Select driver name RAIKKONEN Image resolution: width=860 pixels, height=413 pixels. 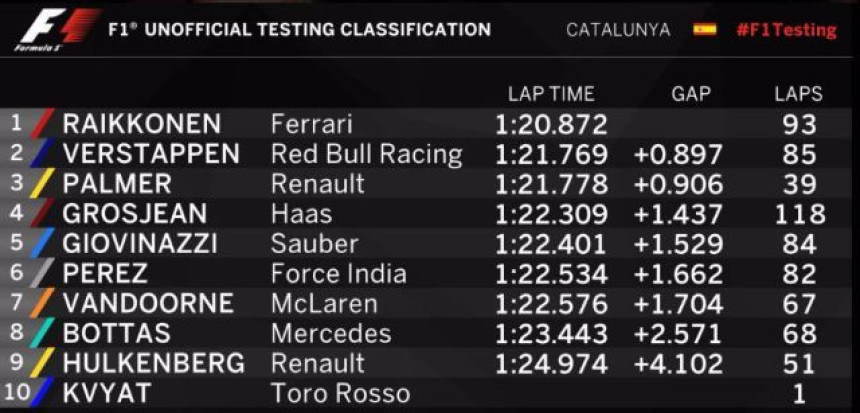[x=142, y=124]
